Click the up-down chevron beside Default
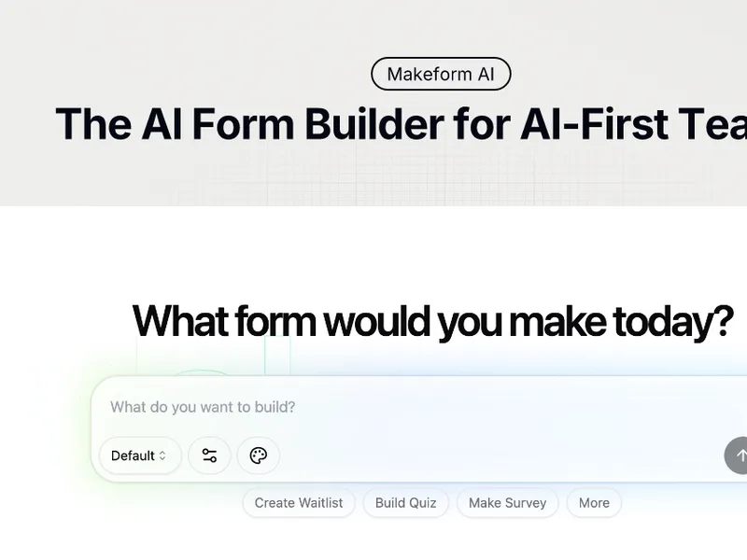 tap(162, 455)
